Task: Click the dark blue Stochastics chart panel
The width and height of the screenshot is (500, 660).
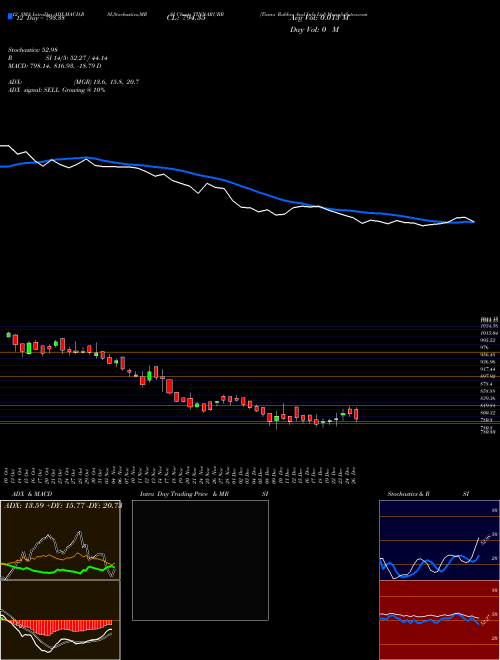Action: pos(439,540)
